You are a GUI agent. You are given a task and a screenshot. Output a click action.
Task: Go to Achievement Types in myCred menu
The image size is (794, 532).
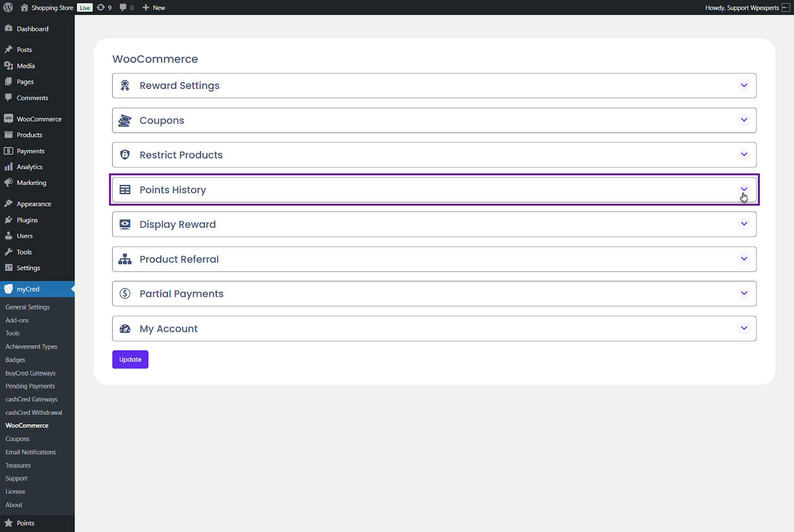[x=31, y=346]
